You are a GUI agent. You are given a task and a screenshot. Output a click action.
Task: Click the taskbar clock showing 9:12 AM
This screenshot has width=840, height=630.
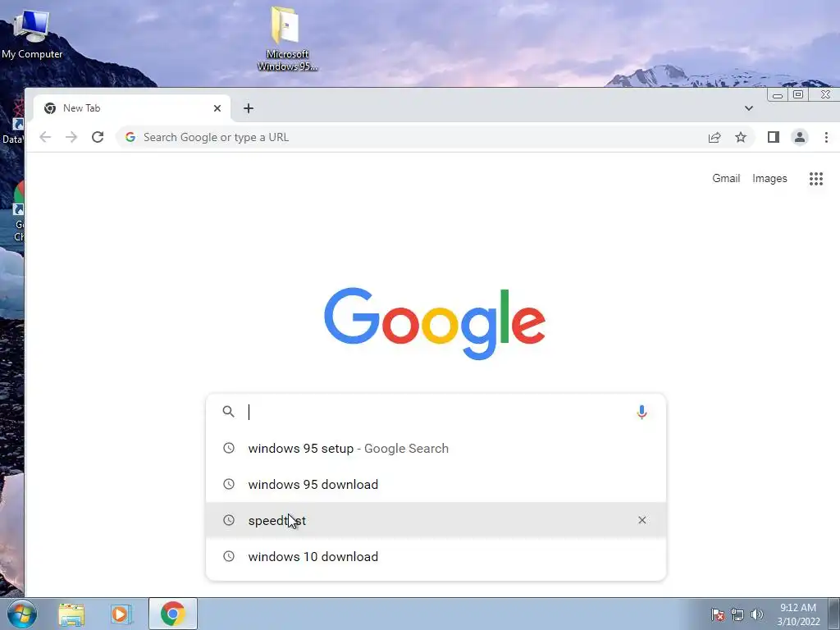[x=798, y=614]
